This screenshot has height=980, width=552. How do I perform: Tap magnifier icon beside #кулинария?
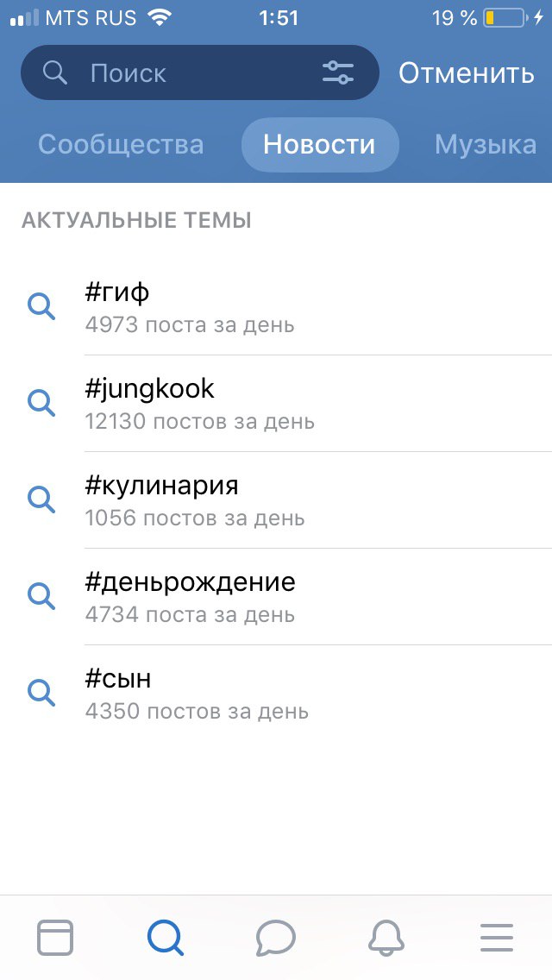(41, 499)
